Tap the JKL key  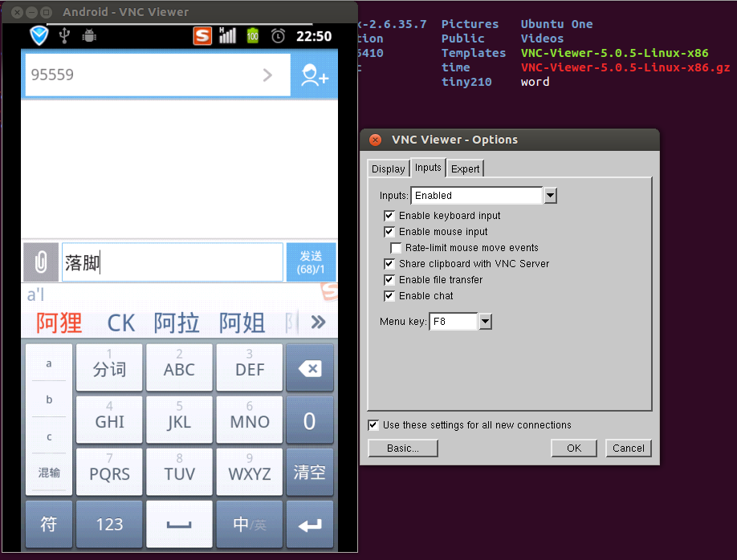coord(179,420)
